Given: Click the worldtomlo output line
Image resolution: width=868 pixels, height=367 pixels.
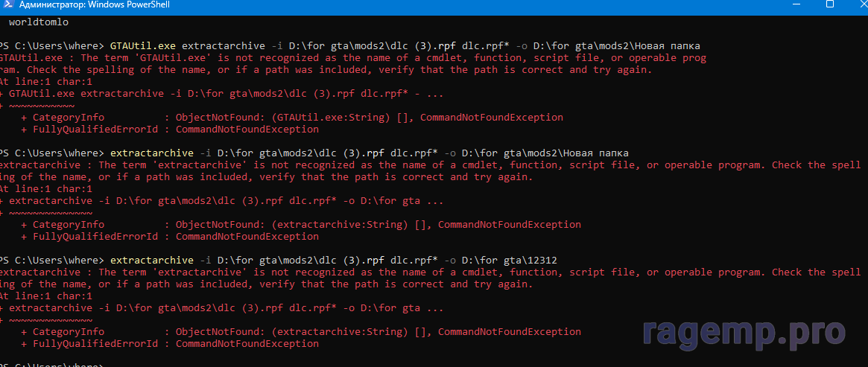Looking at the screenshot, I should [38, 22].
